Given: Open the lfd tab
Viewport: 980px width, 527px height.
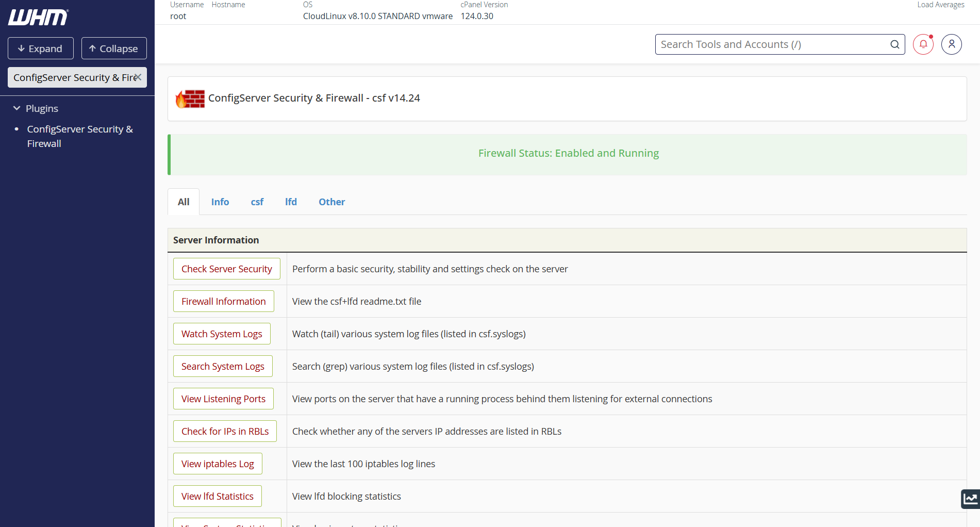Looking at the screenshot, I should click(291, 202).
